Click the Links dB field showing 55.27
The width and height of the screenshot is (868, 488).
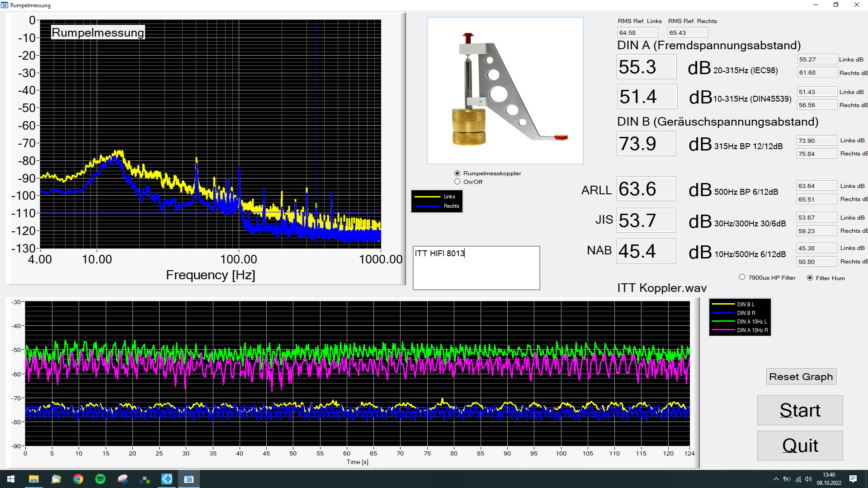817,59
